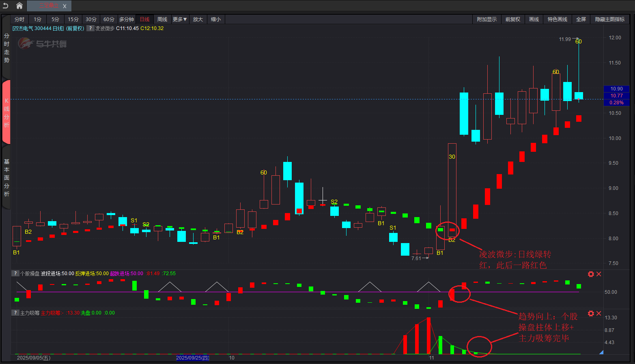Close the 主力吸筹 indicator panel
Image resolution: width=635 pixels, height=364 pixels.
pos(598,314)
